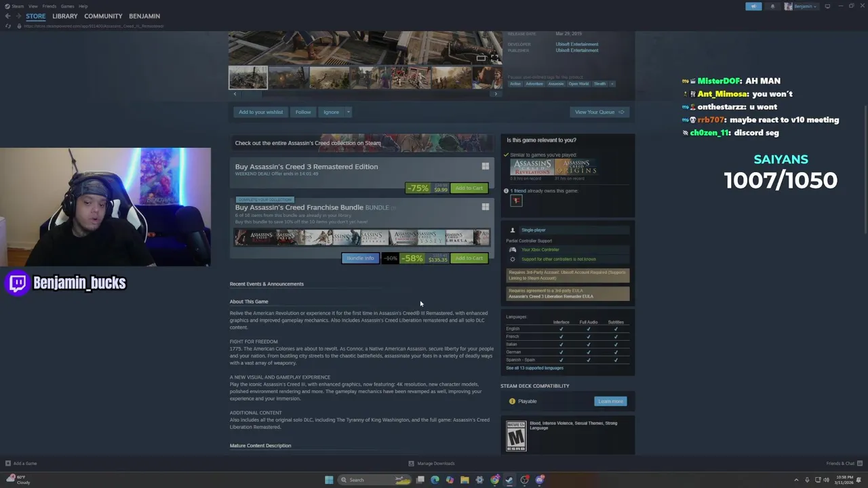Image resolution: width=868 pixels, height=488 pixels.
Task: Open the Ubisoft Entertainment developer link
Action: (577, 44)
